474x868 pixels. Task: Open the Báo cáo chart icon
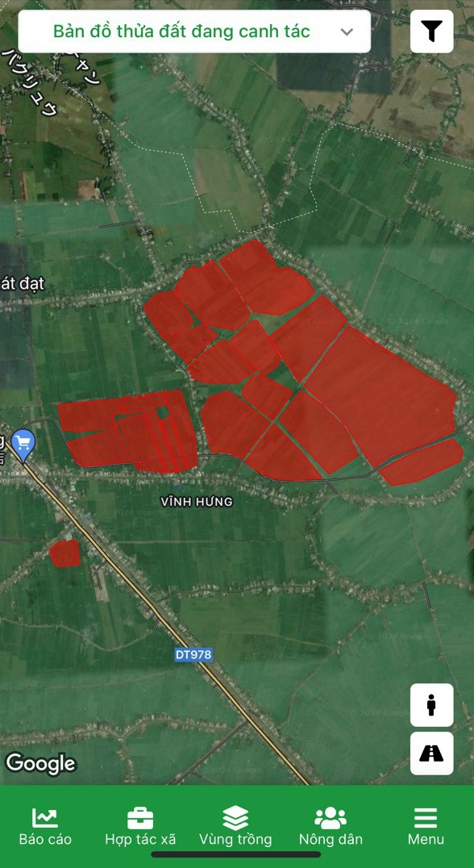coord(45,818)
